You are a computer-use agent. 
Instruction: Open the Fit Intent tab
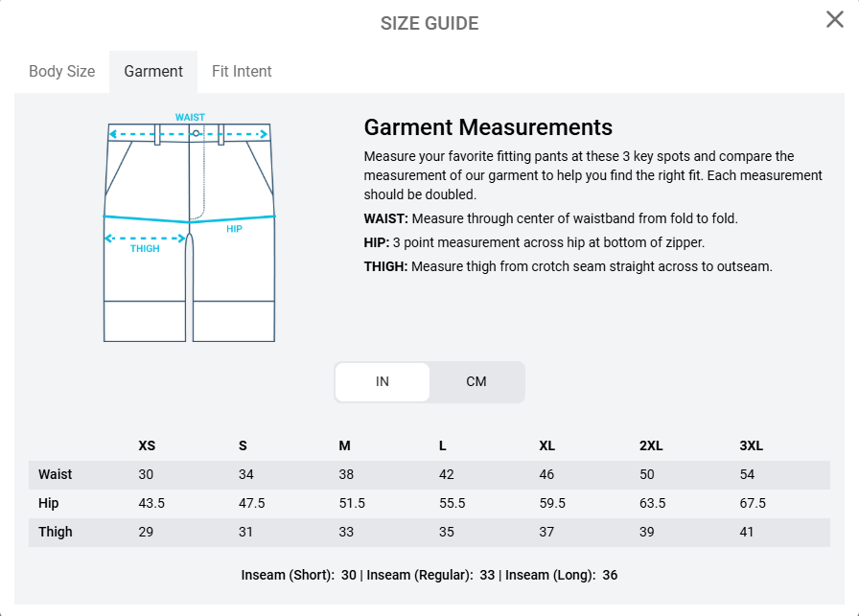242,72
